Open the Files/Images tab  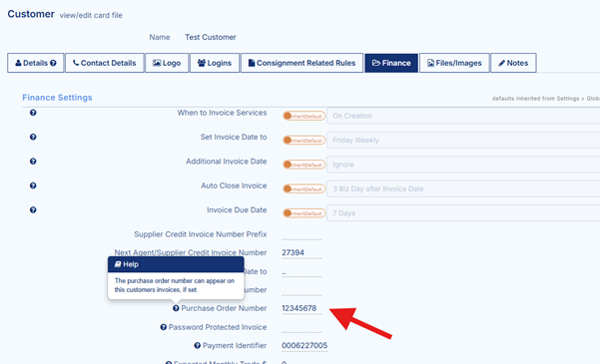pyautogui.click(x=454, y=63)
